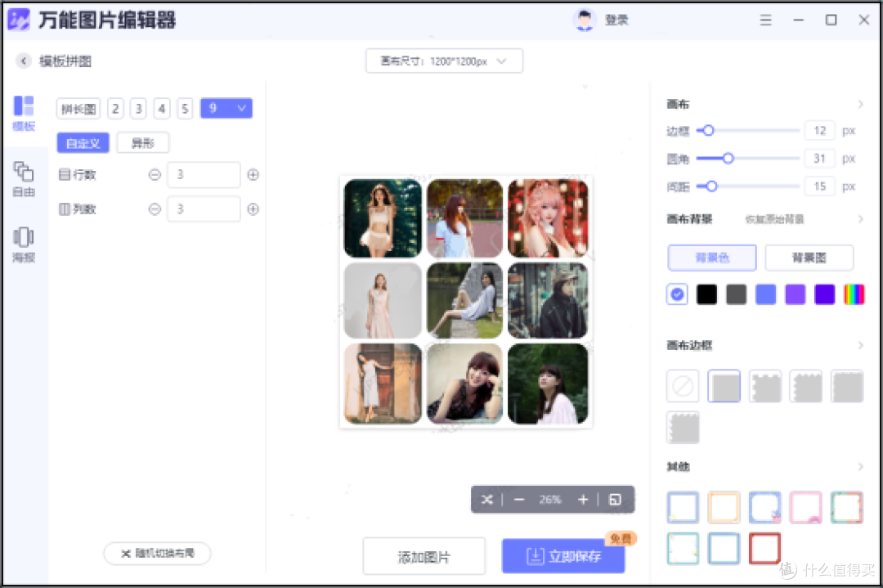Apply the blue decorative frame
Screen dimensions: 883x588
(x=683, y=507)
